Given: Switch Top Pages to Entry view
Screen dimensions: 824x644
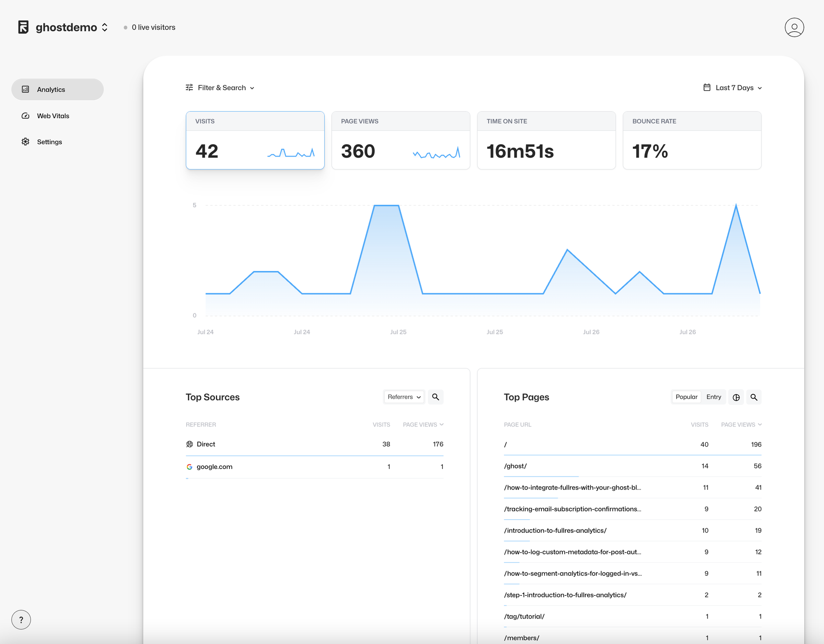Looking at the screenshot, I should (714, 397).
